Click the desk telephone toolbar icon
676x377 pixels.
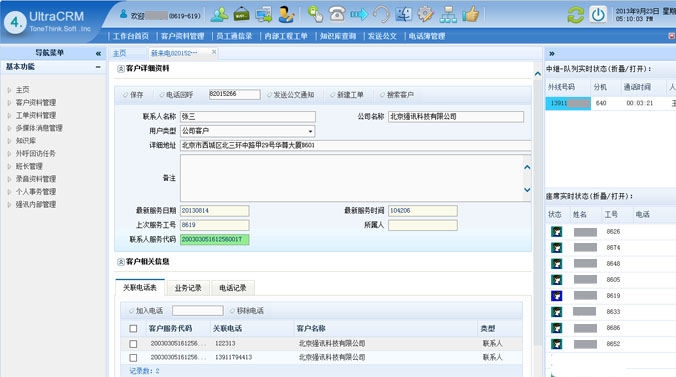[337, 14]
